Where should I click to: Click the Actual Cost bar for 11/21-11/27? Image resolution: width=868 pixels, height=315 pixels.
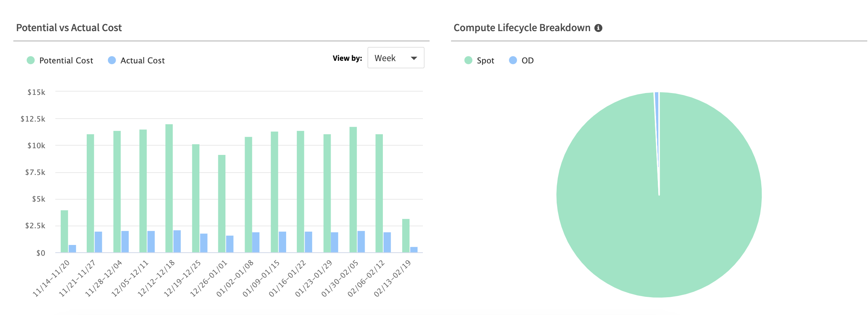click(98, 242)
